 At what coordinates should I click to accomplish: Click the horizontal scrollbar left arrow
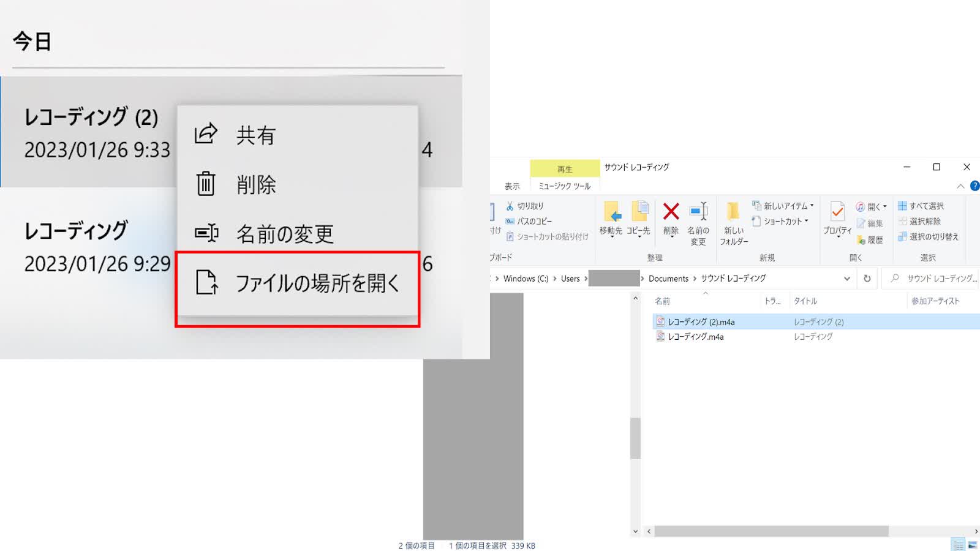point(649,531)
